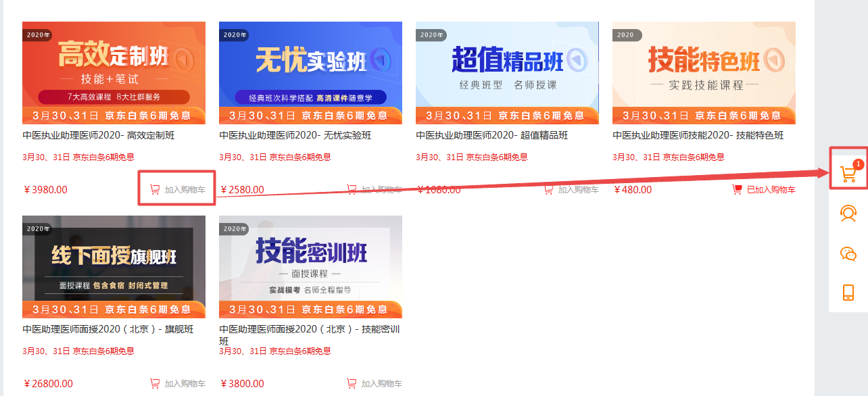Open the 无忧实验班 course banner image
Screen dimensions: 868x396
click(x=310, y=73)
